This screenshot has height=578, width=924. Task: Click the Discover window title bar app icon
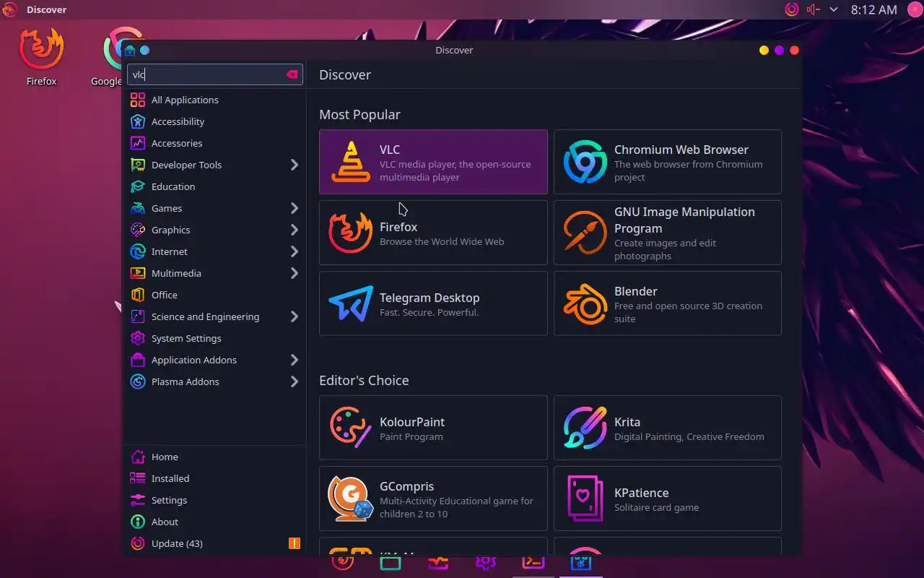tap(130, 50)
